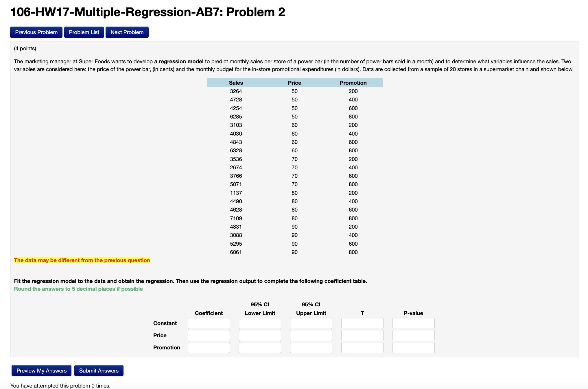Click the Price P-value input field

coord(413,335)
